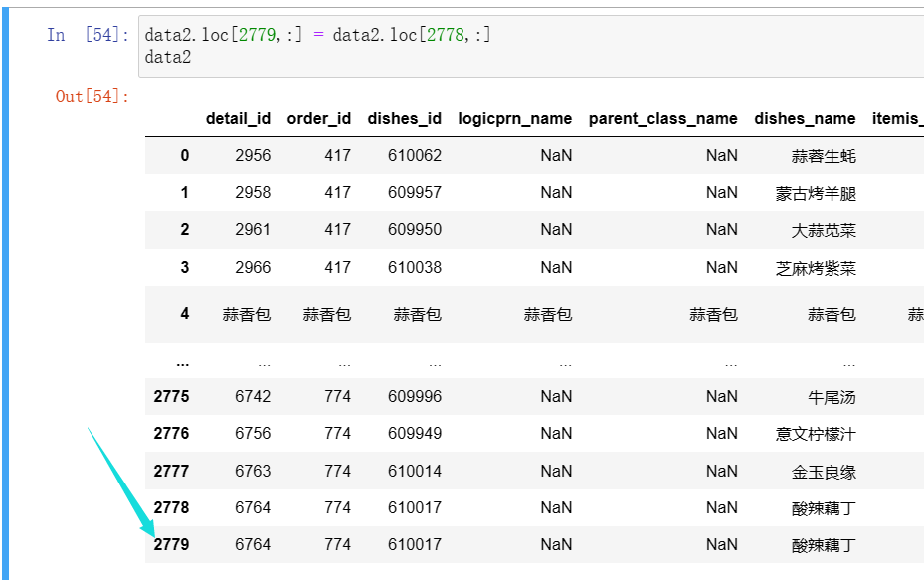Select row index 2775
The width and height of the screenshot is (924, 580).
171,396
